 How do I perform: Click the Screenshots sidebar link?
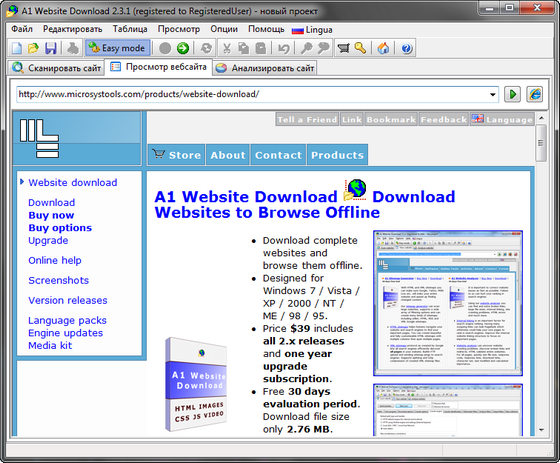tap(59, 280)
